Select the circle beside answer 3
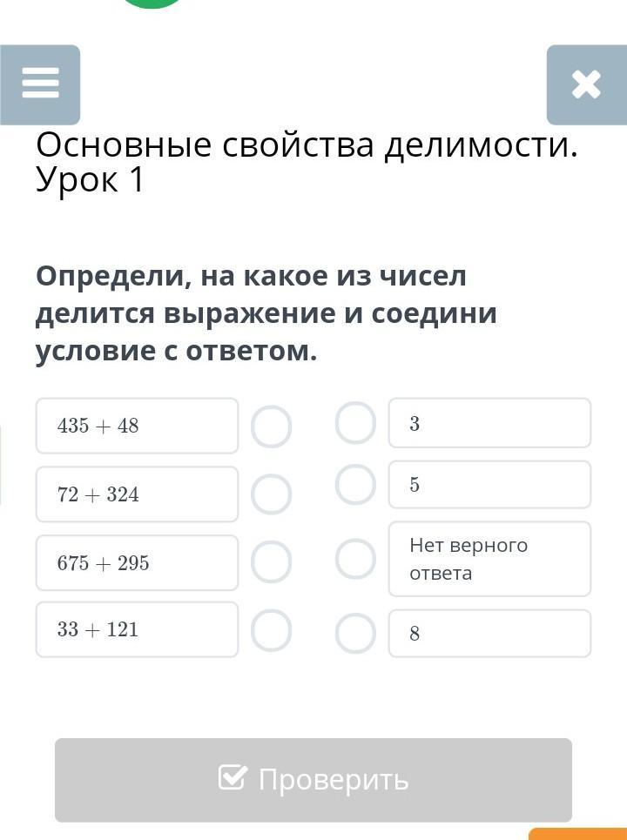 pos(355,423)
